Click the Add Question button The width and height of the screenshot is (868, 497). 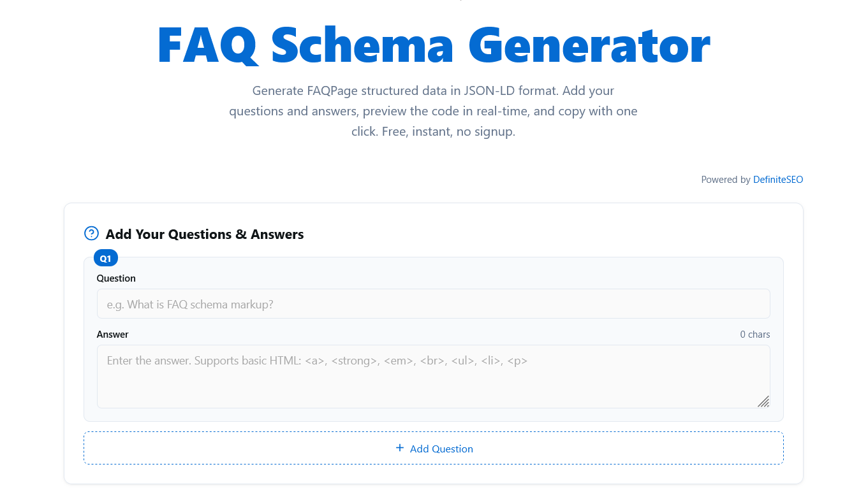(x=434, y=448)
